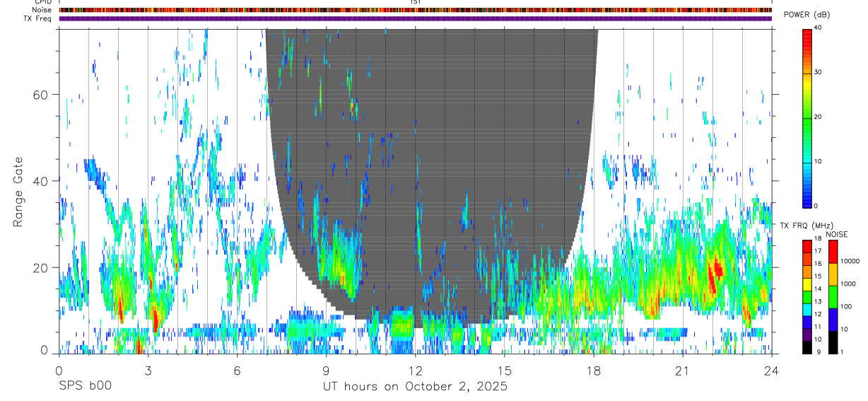Select the 16 tick on the TX FRQ legend

pyautogui.click(x=817, y=264)
